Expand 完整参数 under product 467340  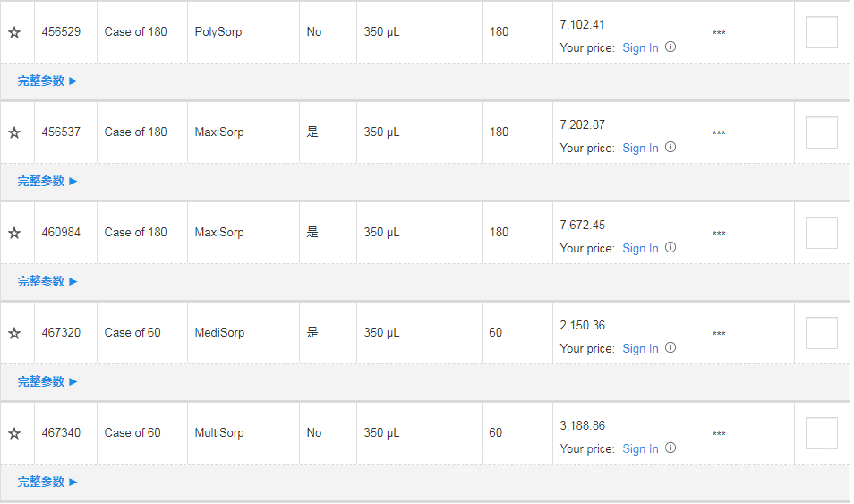(x=47, y=482)
